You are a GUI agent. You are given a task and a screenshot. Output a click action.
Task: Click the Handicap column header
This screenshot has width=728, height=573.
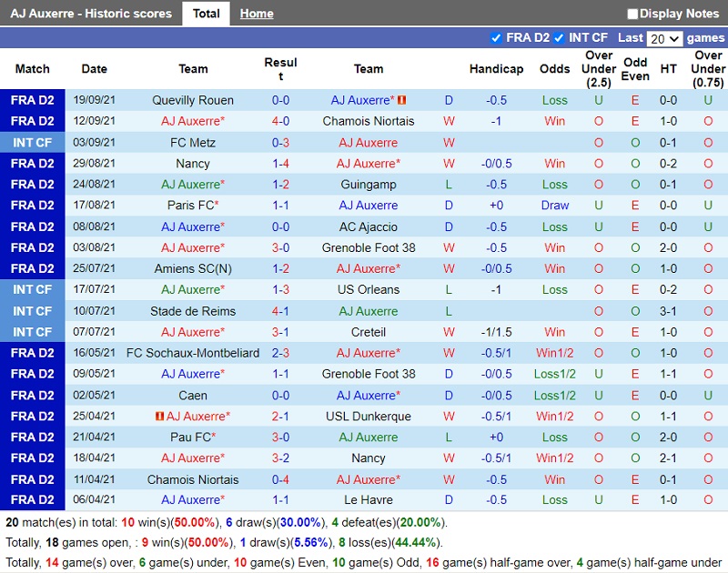(496, 69)
